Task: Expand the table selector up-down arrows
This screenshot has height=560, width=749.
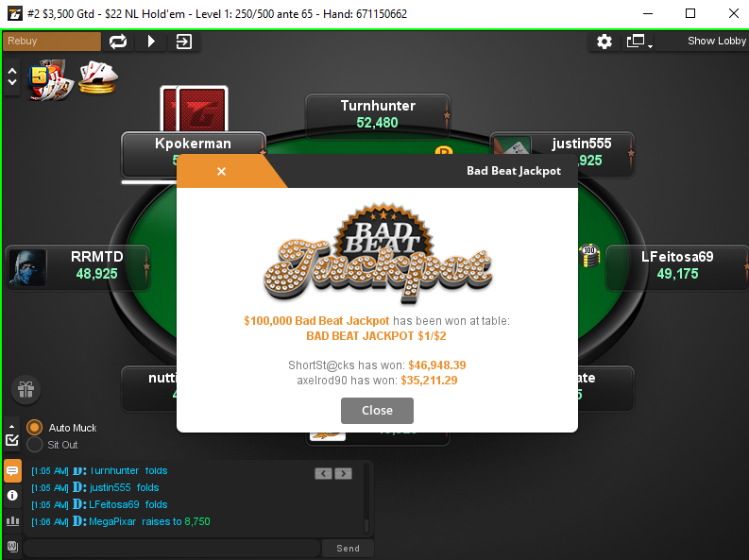Action: (12, 76)
